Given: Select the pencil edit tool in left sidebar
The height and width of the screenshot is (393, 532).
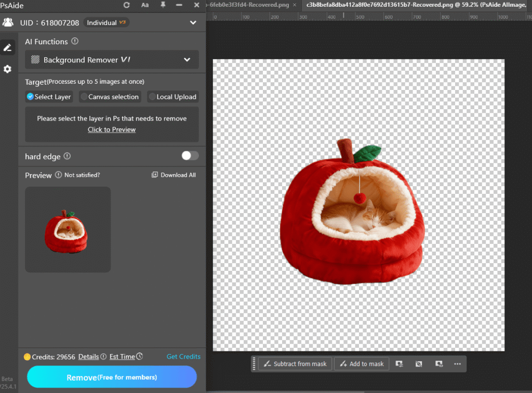Looking at the screenshot, I should (x=8, y=47).
